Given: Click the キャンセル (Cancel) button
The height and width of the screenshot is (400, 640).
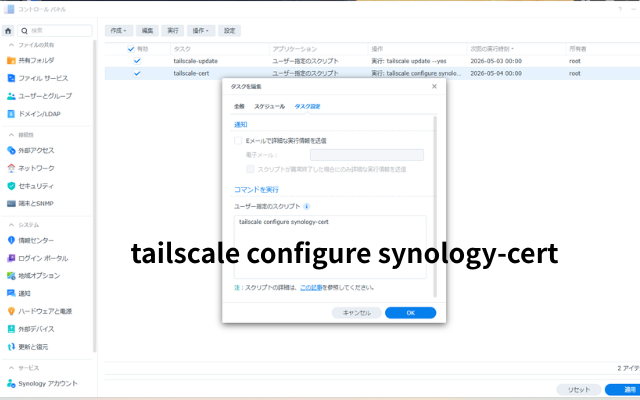Looking at the screenshot, I should coord(357,313).
